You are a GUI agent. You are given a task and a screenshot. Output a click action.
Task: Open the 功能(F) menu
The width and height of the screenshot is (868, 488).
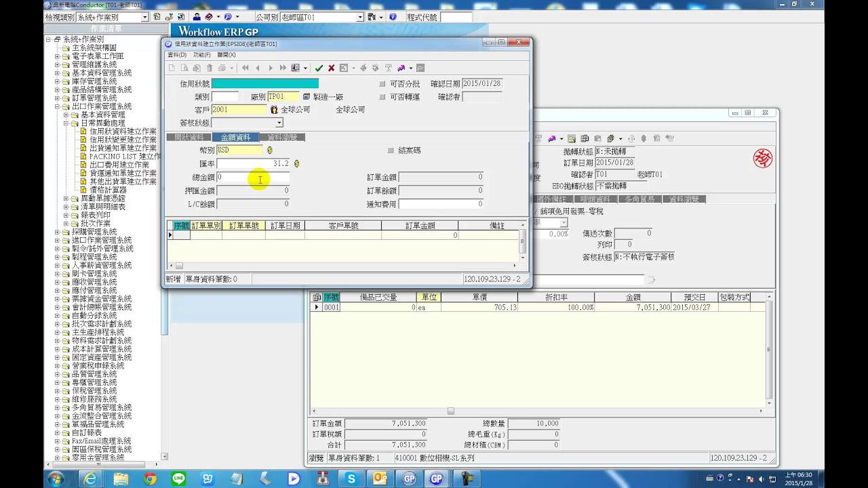pos(201,55)
